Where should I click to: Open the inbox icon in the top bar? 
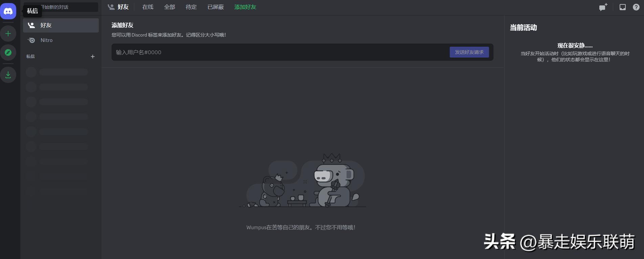[x=623, y=7]
